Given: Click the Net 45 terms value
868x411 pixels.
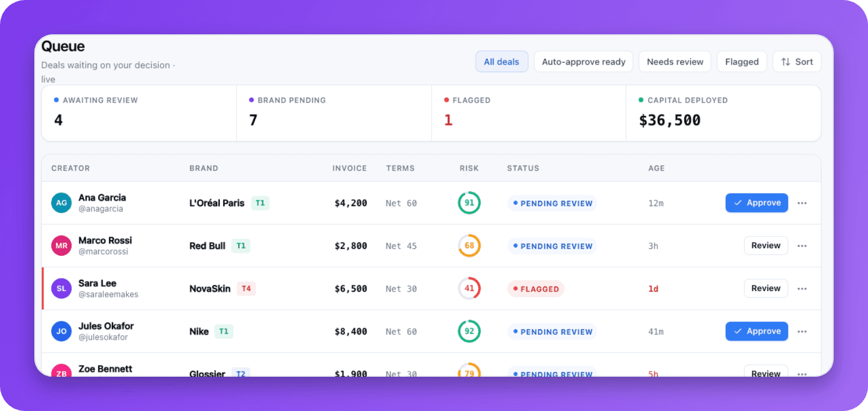Looking at the screenshot, I should [401, 246].
